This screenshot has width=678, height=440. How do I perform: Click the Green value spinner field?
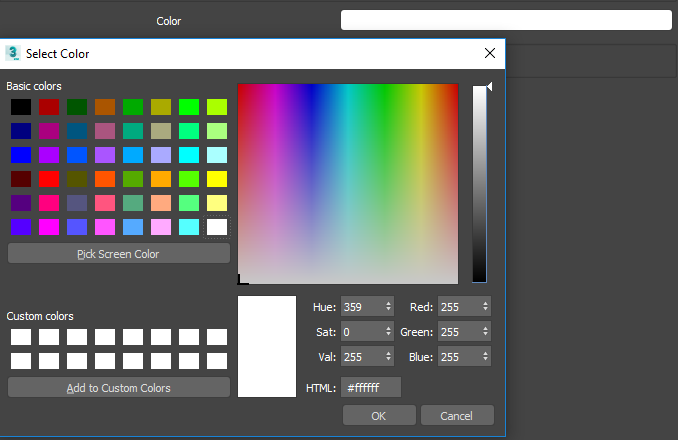[460, 331]
